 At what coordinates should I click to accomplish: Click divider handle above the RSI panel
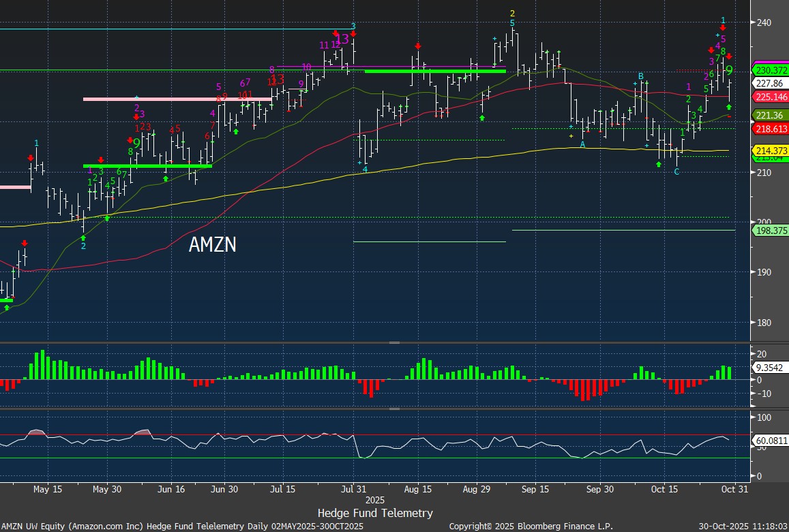tap(394, 409)
